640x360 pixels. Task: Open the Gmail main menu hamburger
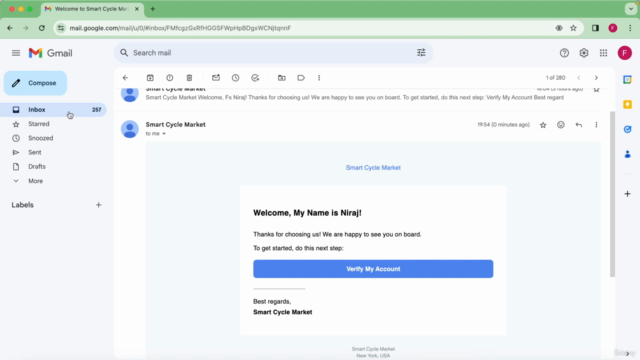click(x=16, y=53)
